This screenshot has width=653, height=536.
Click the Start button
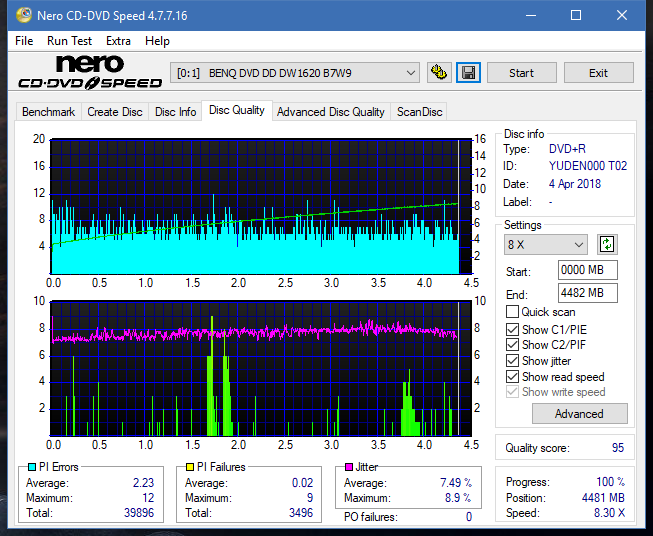click(521, 73)
